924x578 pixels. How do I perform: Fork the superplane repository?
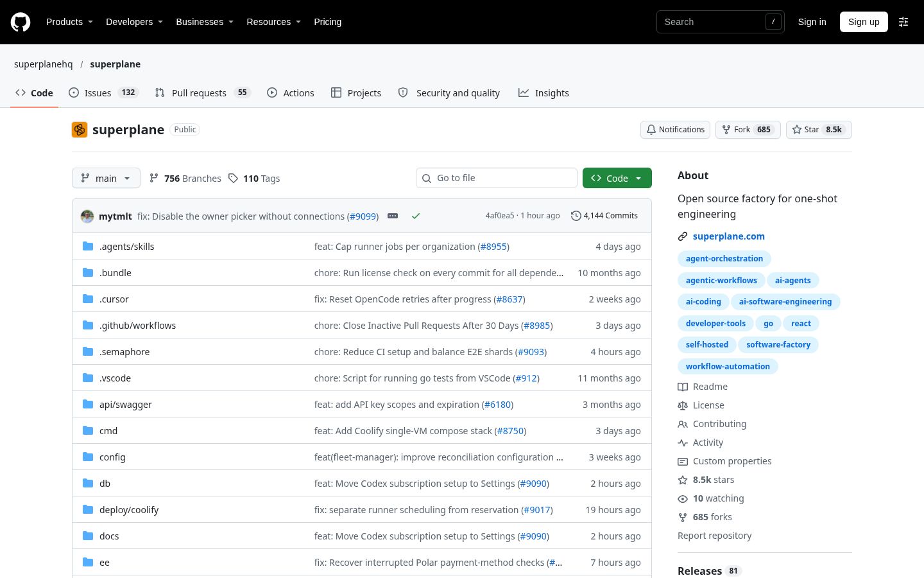748,130
